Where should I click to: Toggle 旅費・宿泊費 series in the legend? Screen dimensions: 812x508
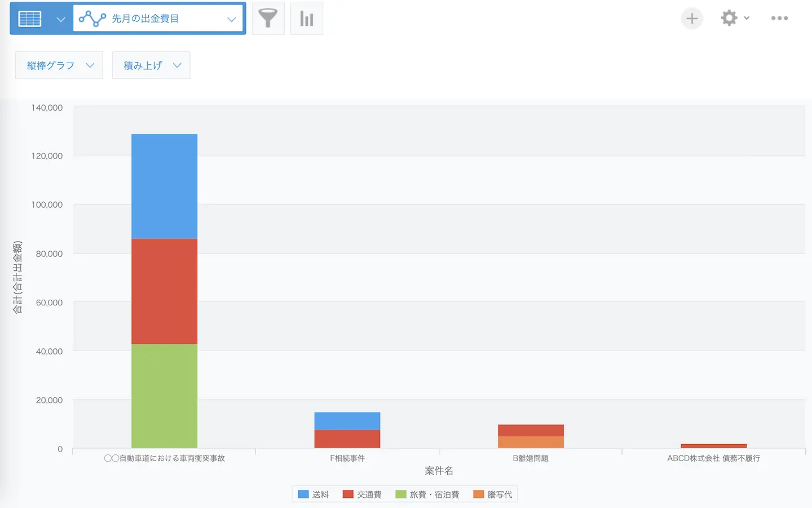click(x=427, y=494)
